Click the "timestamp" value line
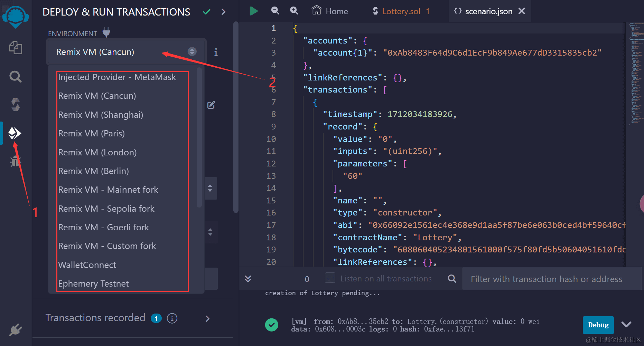The width and height of the screenshot is (644, 346). (390, 114)
